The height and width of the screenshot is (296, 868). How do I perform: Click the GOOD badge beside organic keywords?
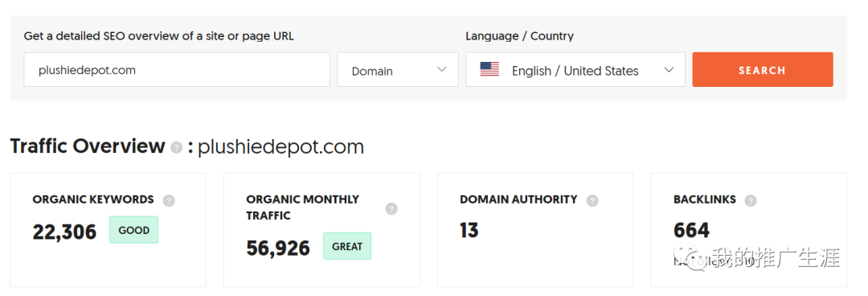pyautogui.click(x=134, y=229)
